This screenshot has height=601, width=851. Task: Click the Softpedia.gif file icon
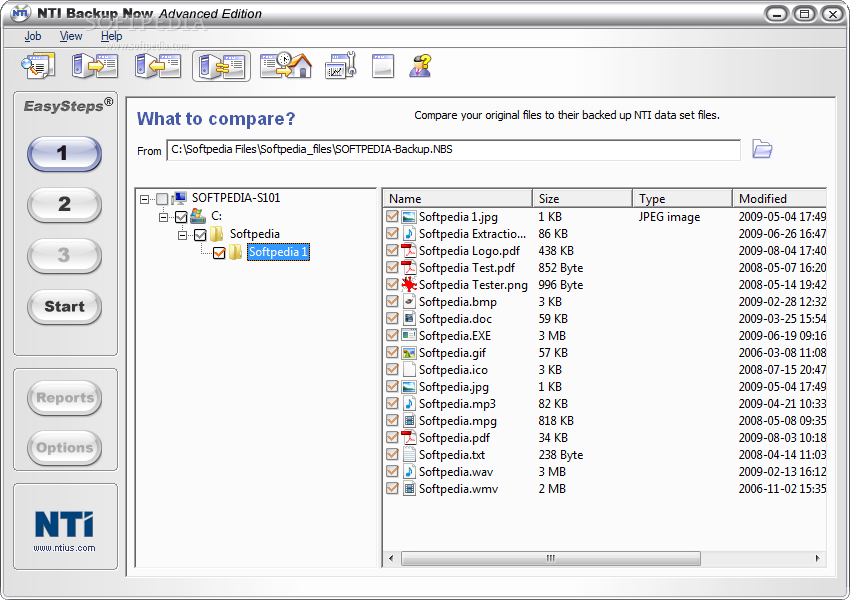409,352
